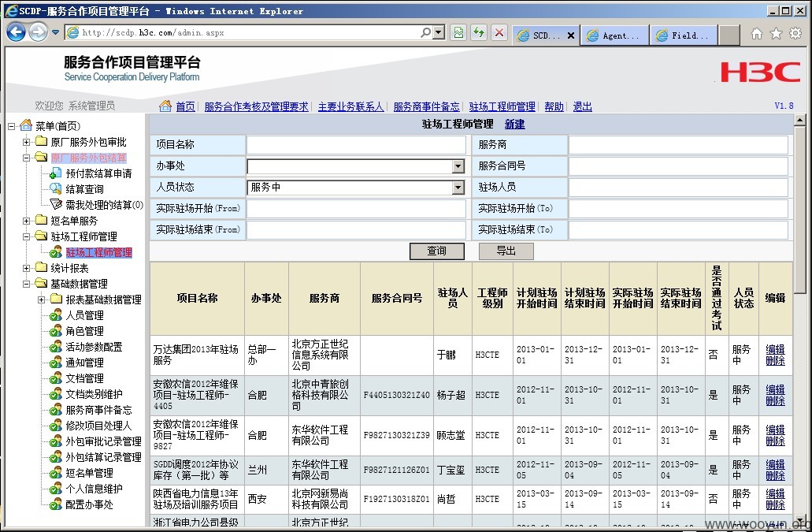The width and height of the screenshot is (812, 532).
Task: Open the 办事处 dropdown list
Action: click(x=458, y=166)
